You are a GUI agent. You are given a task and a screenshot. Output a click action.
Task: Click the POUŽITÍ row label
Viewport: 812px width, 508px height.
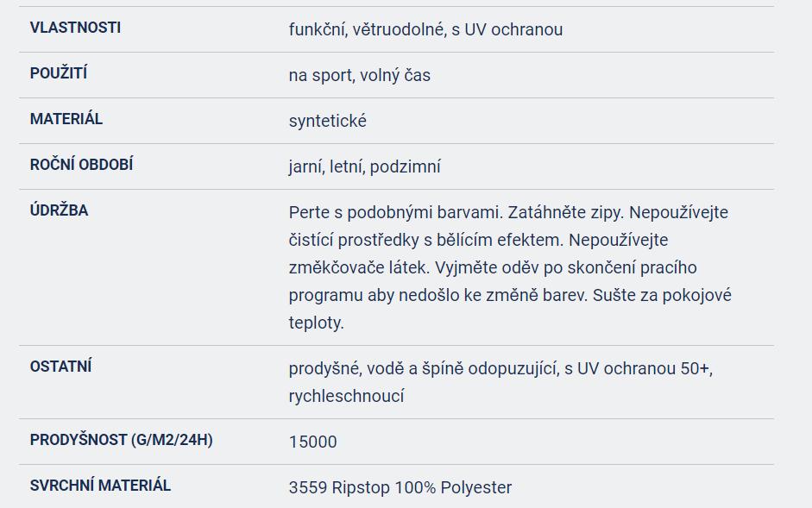pos(59,73)
